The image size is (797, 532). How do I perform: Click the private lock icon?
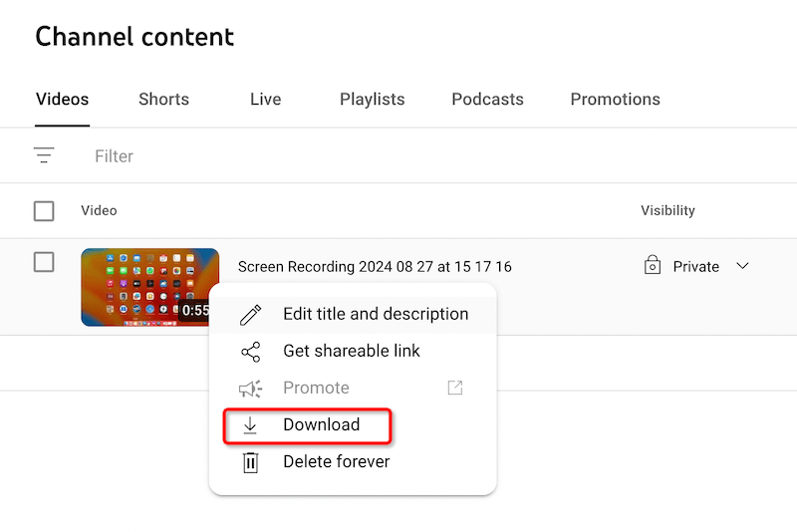pyautogui.click(x=653, y=266)
